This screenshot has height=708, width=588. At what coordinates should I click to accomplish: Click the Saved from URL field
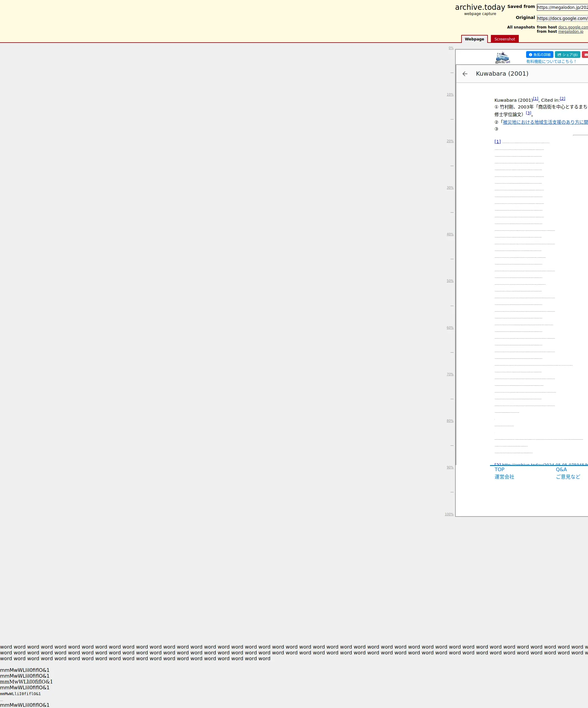pyautogui.click(x=562, y=7)
